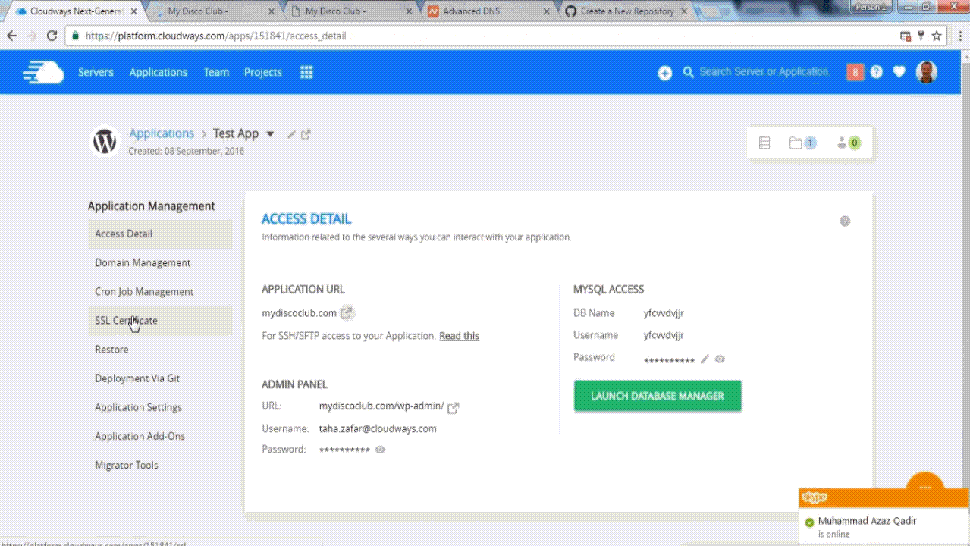The height and width of the screenshot is (546, 970).
Task: Open mydiscoclub.com external link icon
Action: coord(347,313)
